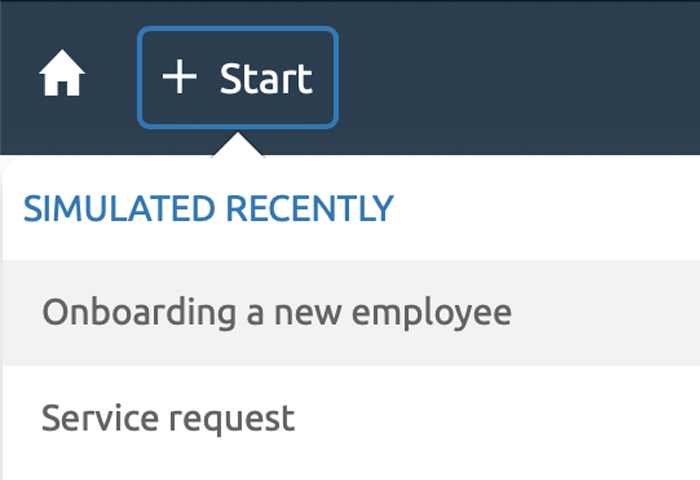Image resolution: width=700 pixels, height=480 pixels.
Task: Toggle the + Start dropdown button
Action: 238,78
